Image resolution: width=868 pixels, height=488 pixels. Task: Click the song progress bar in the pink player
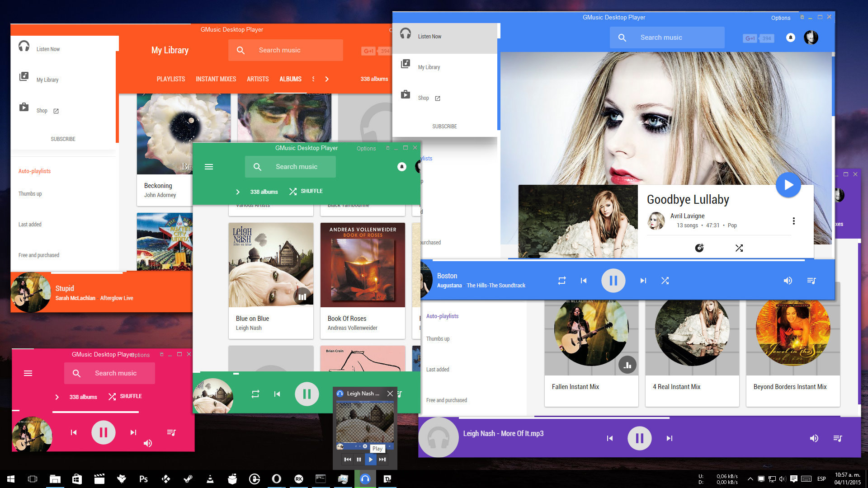click(x=96, y=412)
